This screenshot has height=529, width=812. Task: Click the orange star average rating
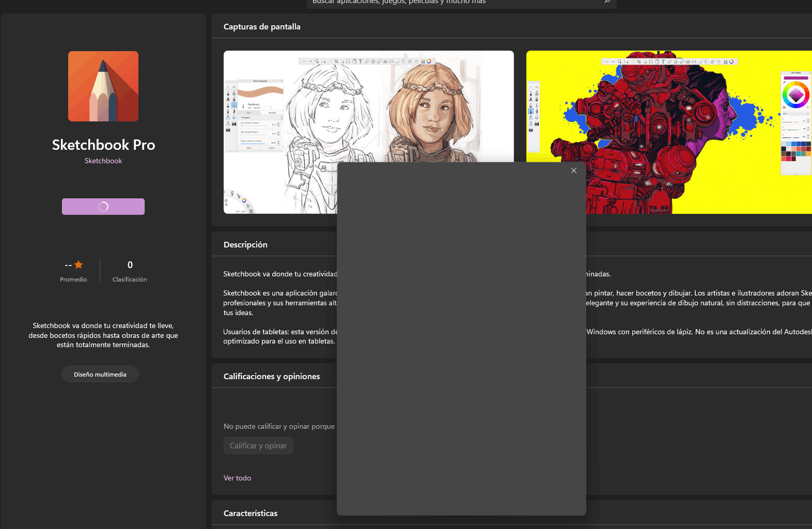coord(79,264)
